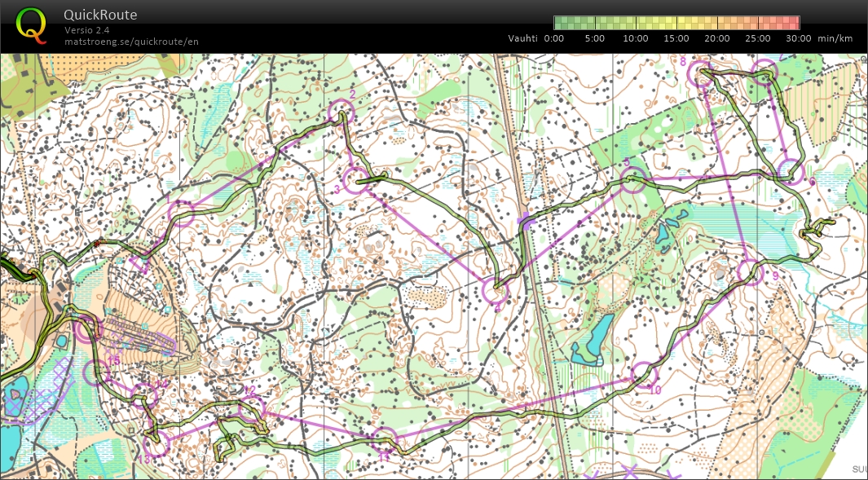
Task: Select control circle 3 on the map
Action: pyautogui.click(x=355, y=180)
